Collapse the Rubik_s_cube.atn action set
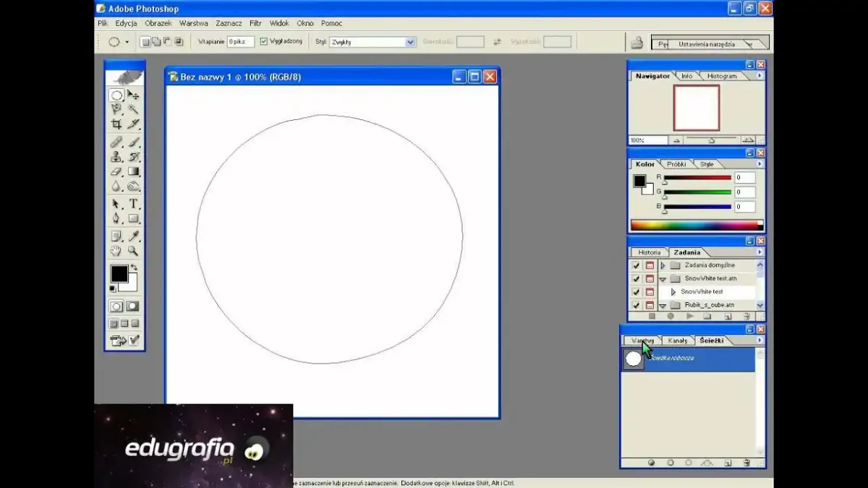 point(663,305)
